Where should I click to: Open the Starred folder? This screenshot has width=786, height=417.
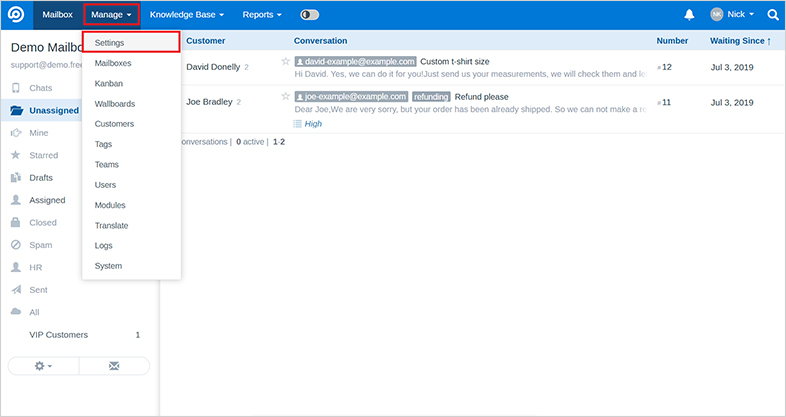pos(43,155)
